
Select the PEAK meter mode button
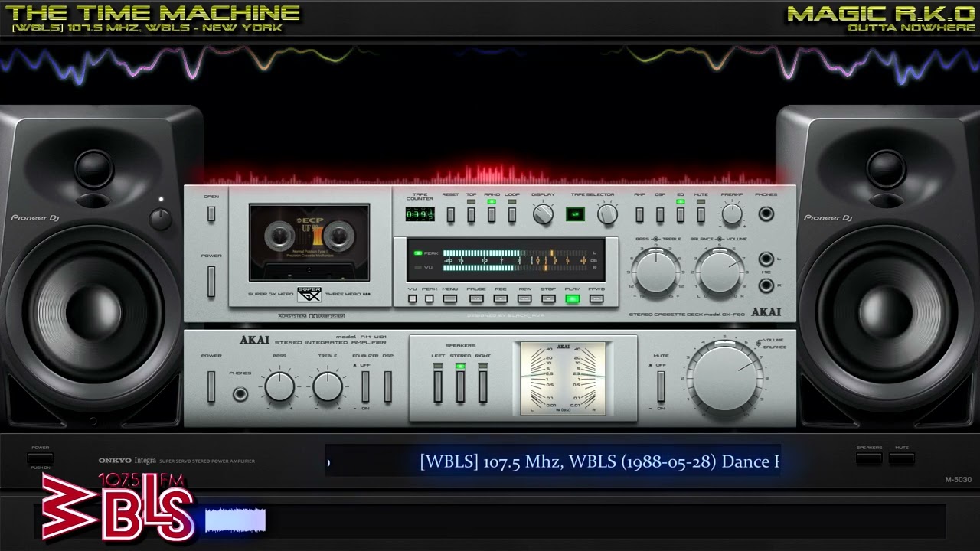pyautogui.click(x=430, y=298)
